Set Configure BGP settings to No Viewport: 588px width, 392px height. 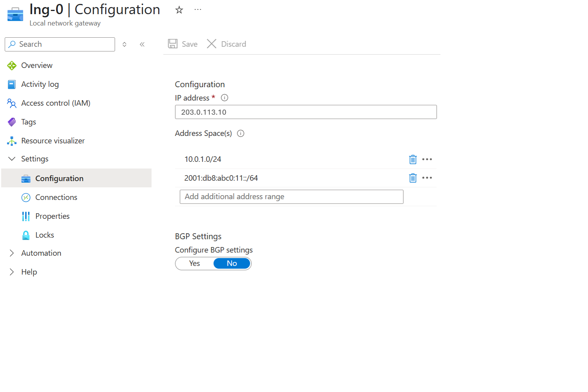point(232,264)
